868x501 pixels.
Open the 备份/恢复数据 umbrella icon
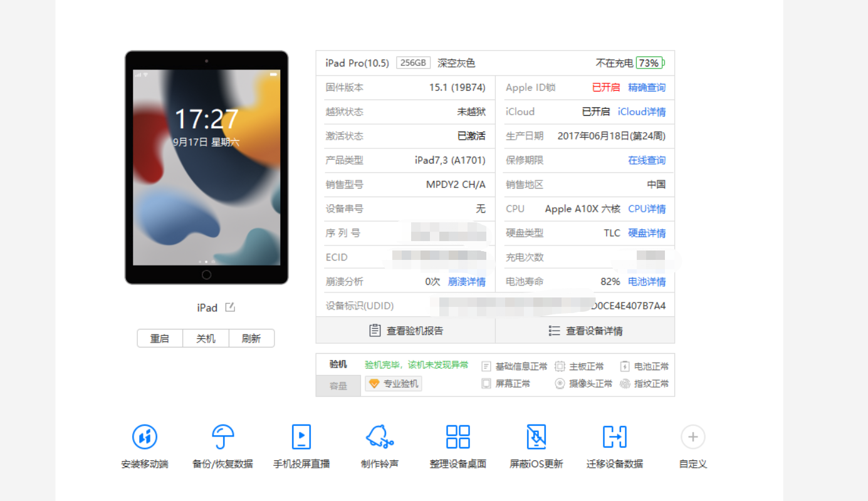(223, 436)
